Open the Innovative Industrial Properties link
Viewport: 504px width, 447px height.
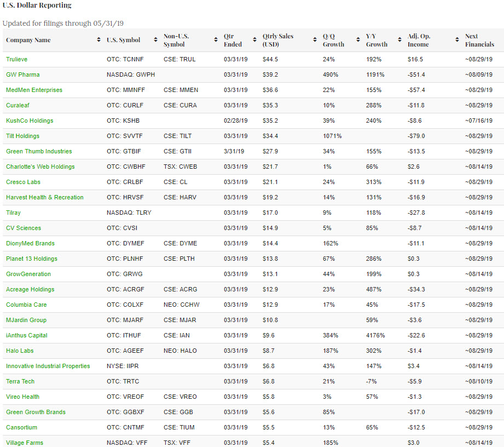48,366
